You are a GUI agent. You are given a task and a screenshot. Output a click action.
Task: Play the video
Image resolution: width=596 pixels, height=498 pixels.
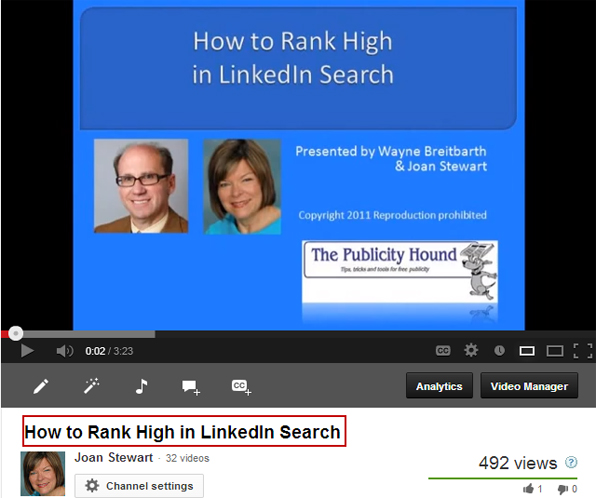click(x=27, y=351)
